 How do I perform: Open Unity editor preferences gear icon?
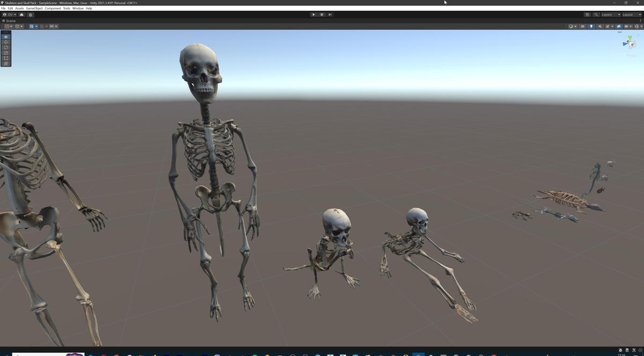31,14
